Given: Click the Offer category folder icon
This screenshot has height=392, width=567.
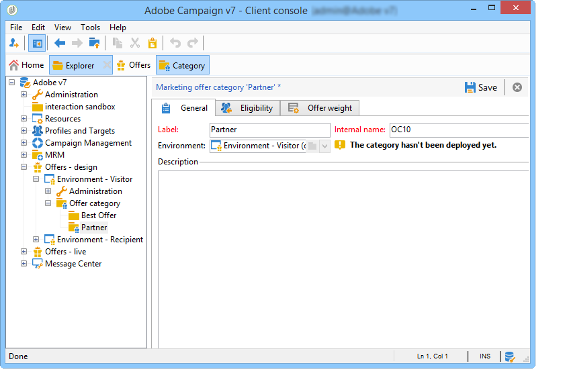Looking at the screenshot, I should tap(62, 203).
